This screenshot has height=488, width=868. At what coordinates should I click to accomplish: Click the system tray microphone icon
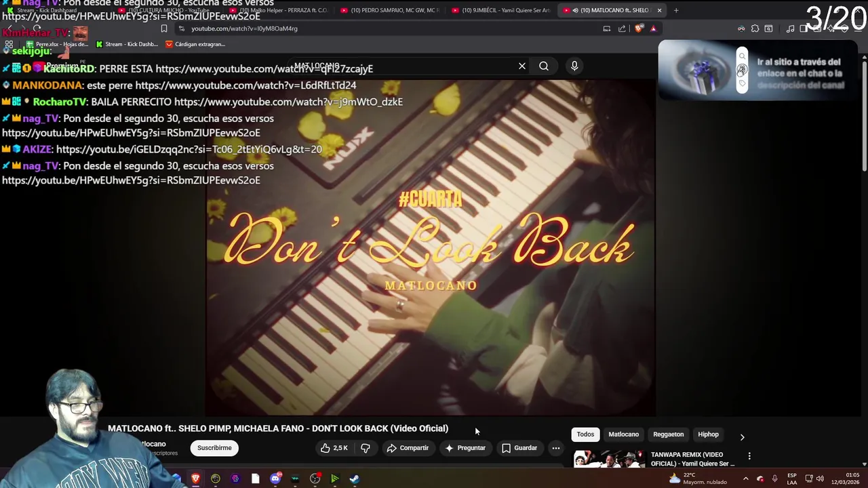(774, 479)
